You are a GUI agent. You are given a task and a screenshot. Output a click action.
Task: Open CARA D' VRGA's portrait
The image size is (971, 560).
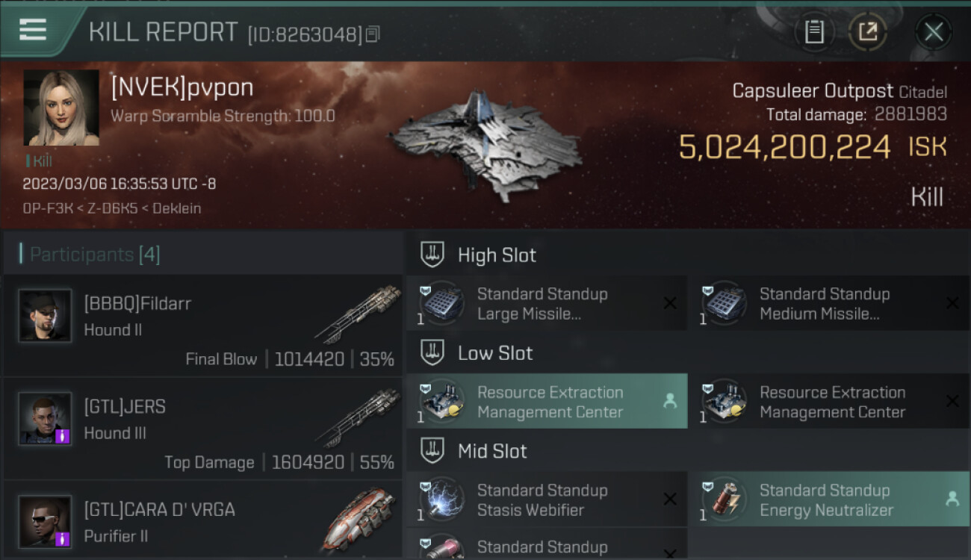pos(45,521)
